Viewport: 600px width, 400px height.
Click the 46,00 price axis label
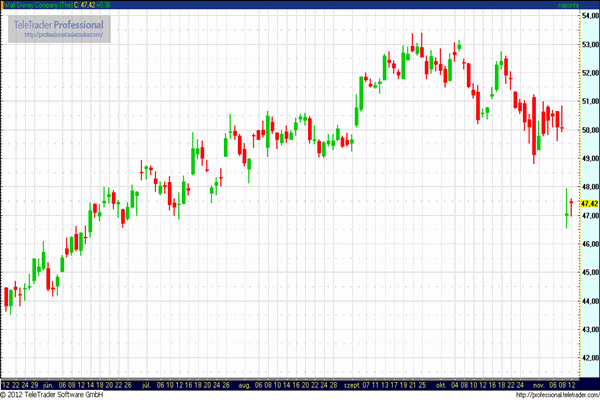[x=590, y=244]
